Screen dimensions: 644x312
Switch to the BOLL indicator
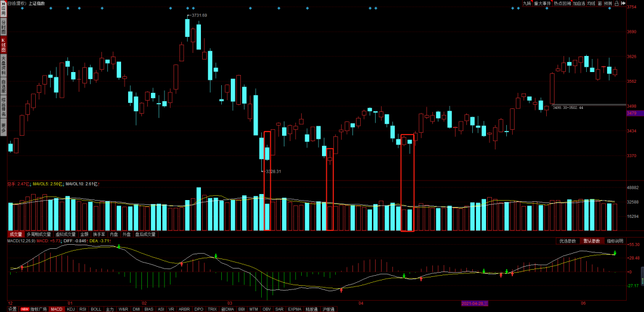96,309
